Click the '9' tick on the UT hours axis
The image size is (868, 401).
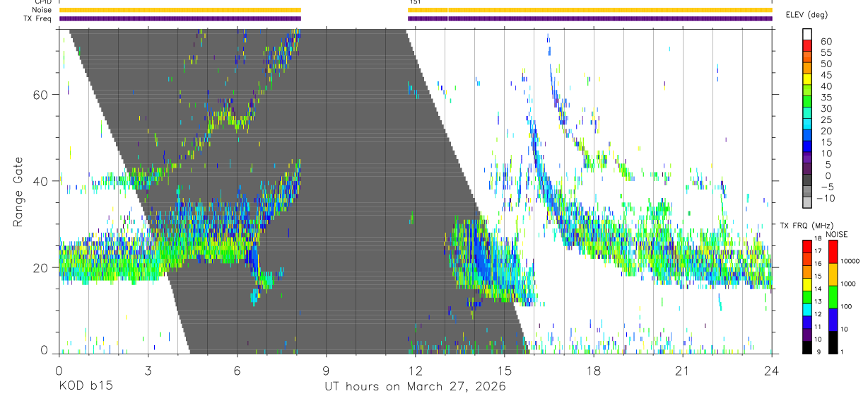coord(326,371)
